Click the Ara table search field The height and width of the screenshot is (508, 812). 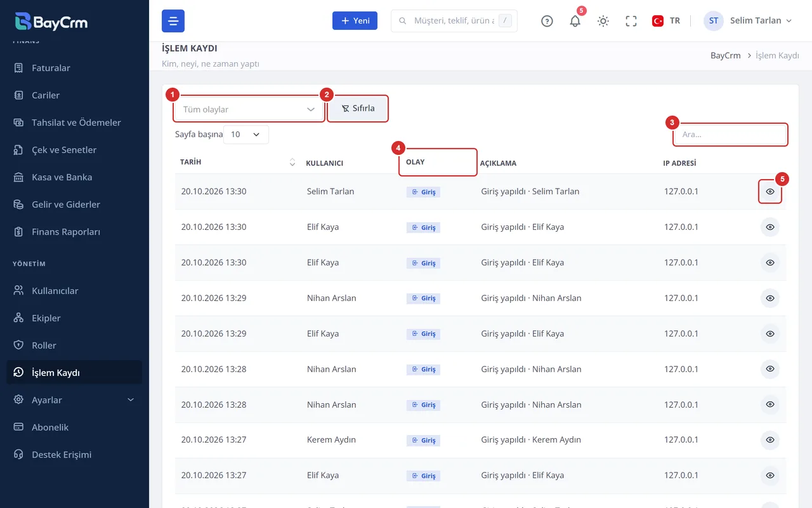[x=730, y=135]
